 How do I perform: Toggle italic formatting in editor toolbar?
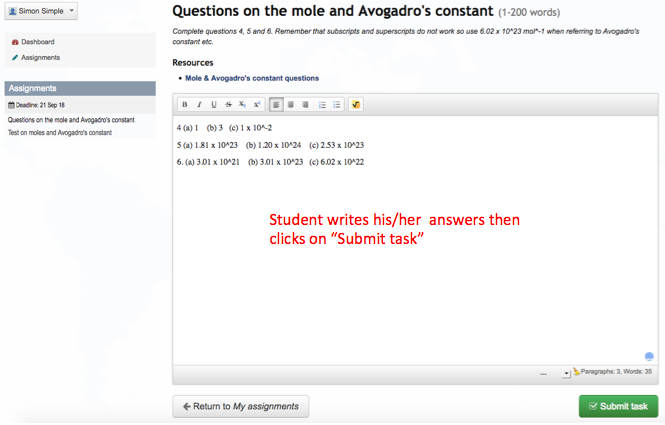[199, 105]
